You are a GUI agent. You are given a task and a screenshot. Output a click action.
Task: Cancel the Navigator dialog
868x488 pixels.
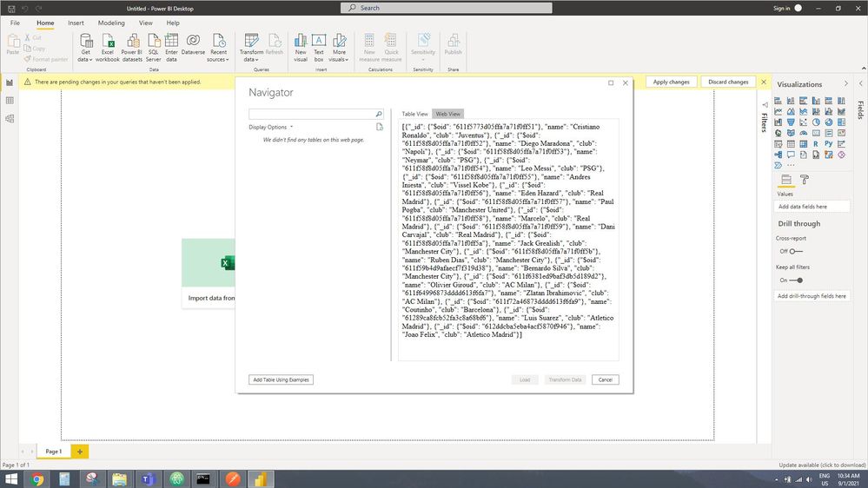click(x=605, y=379)
